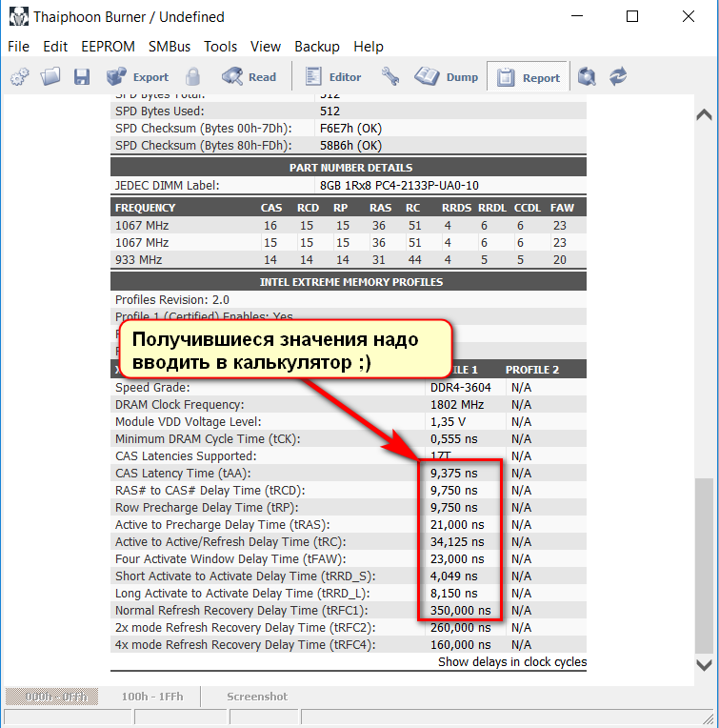719x728 pixels.
Task: Click the SPD Checksum value F6E7h (OK)
Action: click(x=350, y=128)
